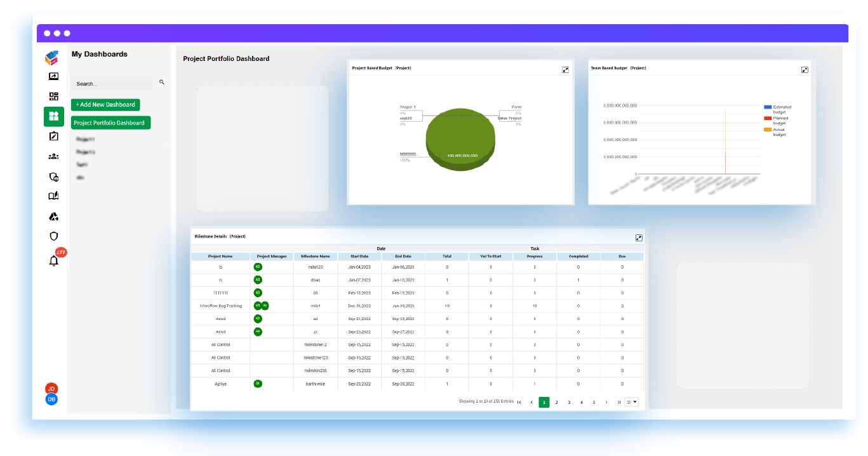868x456 pixels.
Task: Click manager avatar in dsaq row
Action: pyautogui.click(x=258, y=279)
